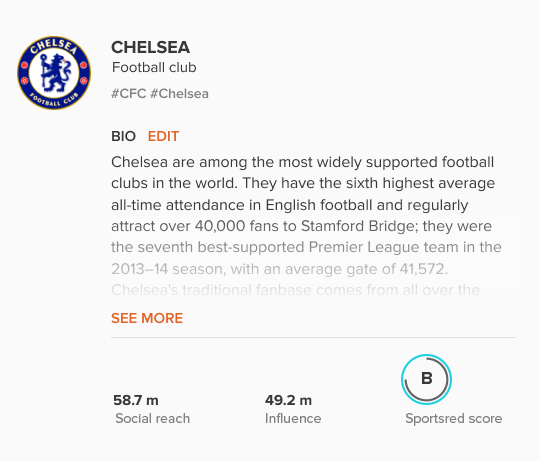
Task: Click the EDIT link next to BIO
Action: [x=163, y=136]
